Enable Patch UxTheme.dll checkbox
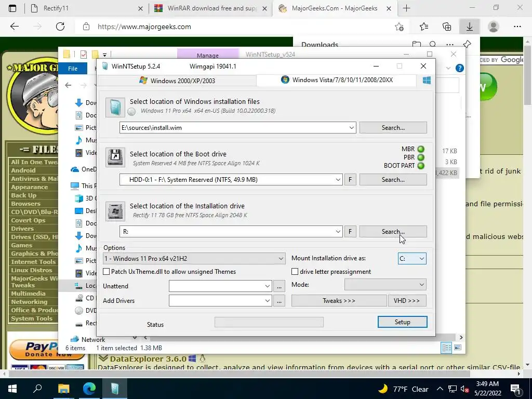This screenshot has width=532, height=399. click(x=106, y=271)
